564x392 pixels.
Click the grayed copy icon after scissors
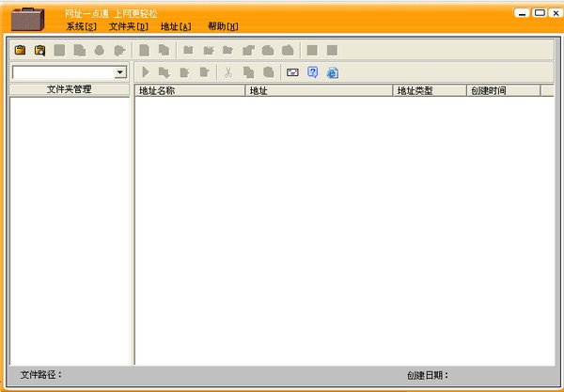click(x=248, y=72)
